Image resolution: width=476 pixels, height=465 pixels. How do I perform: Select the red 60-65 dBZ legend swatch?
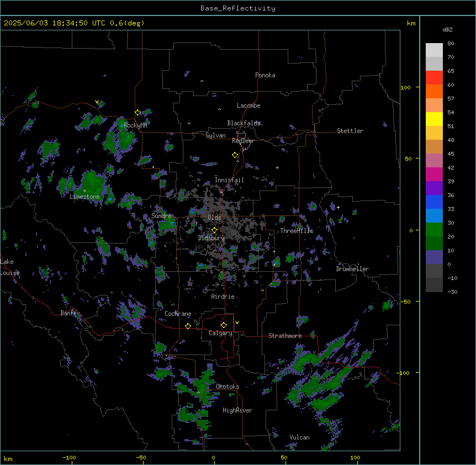coord(434,78)
